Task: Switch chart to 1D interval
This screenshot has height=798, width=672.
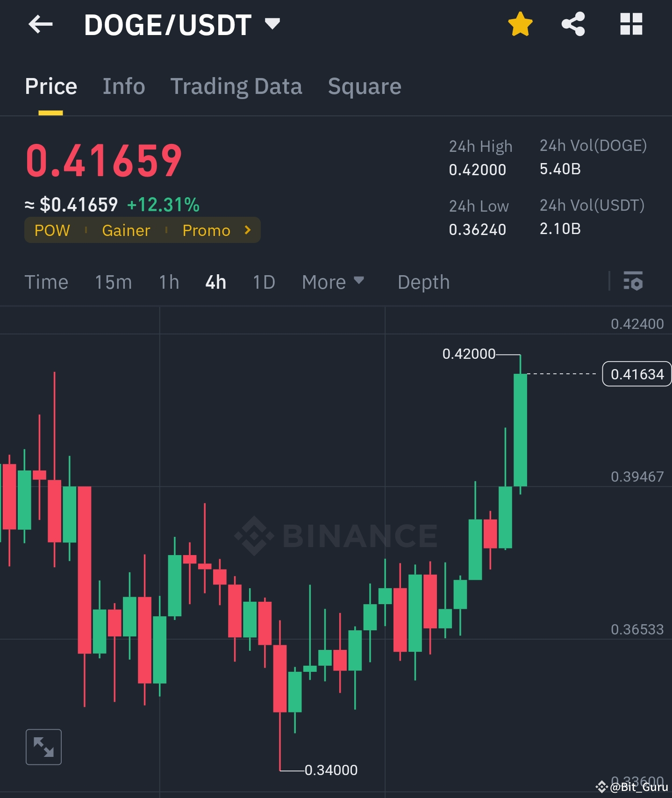Action: [x=263, y=282]
